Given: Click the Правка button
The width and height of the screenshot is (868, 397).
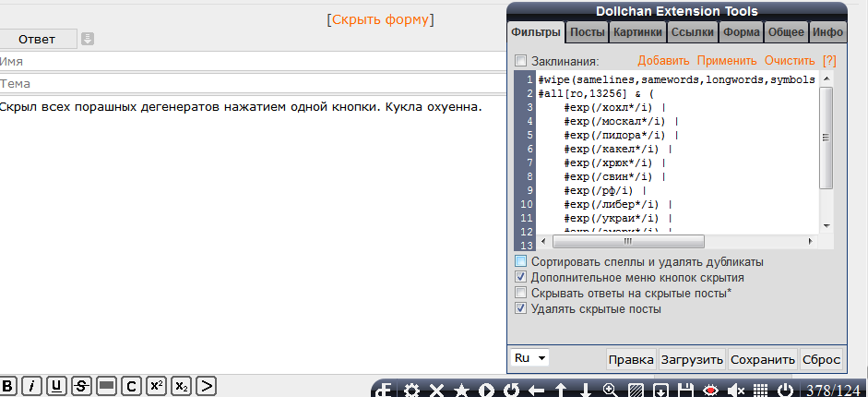Looking at the screenshot, I should pos(631,359).
